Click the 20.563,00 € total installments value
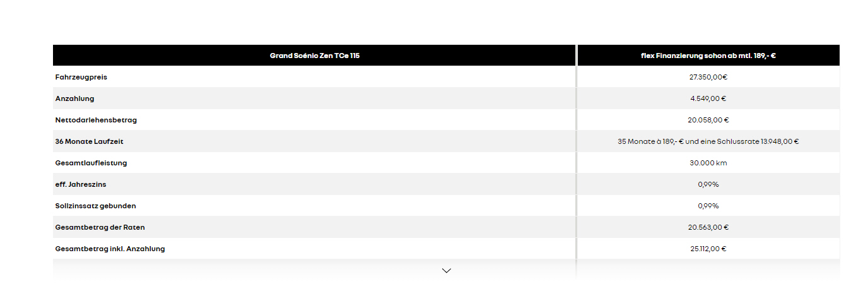 point(708,227)
